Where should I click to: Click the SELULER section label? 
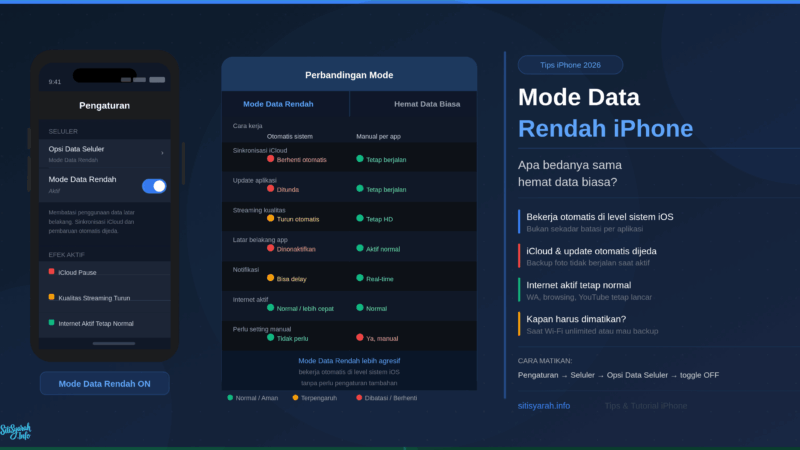pyautogui.click(x=63, y=132)
